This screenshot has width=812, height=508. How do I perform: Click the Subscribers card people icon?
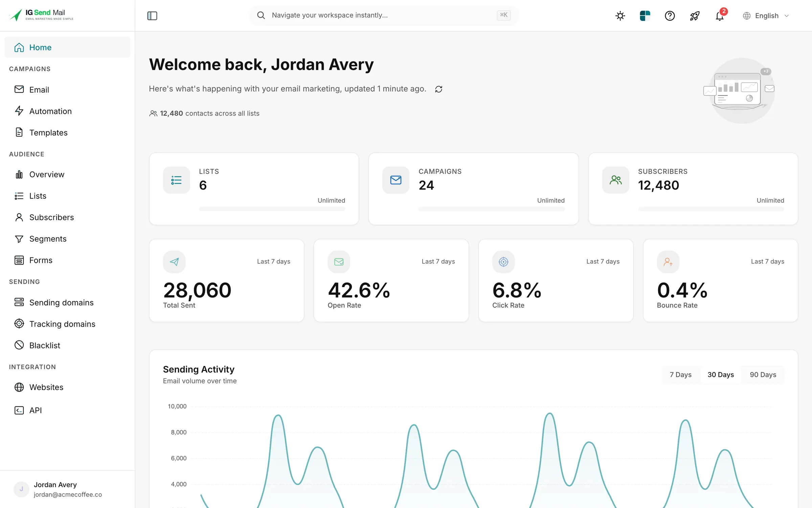coord(615,180)
